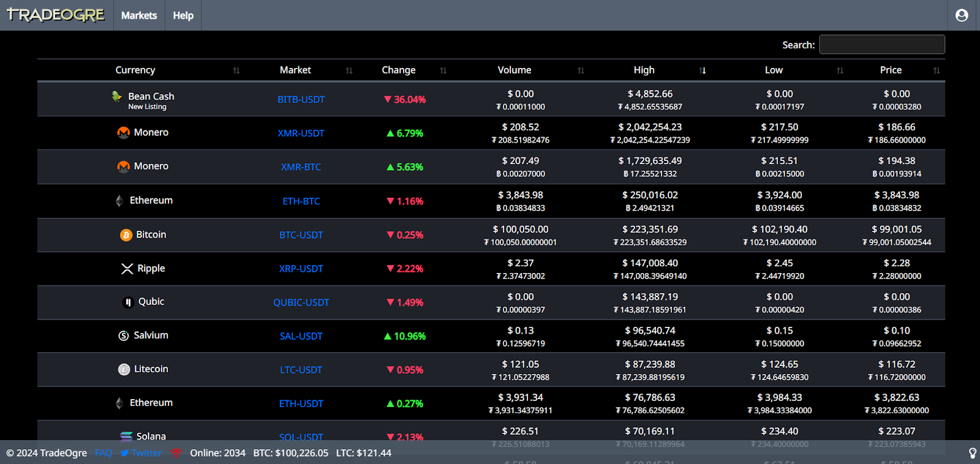Click the 'BTC: $100,226.05' footer ticker
Image resolution: width=980 pixels, height=464 pixels.
[291, 453]
